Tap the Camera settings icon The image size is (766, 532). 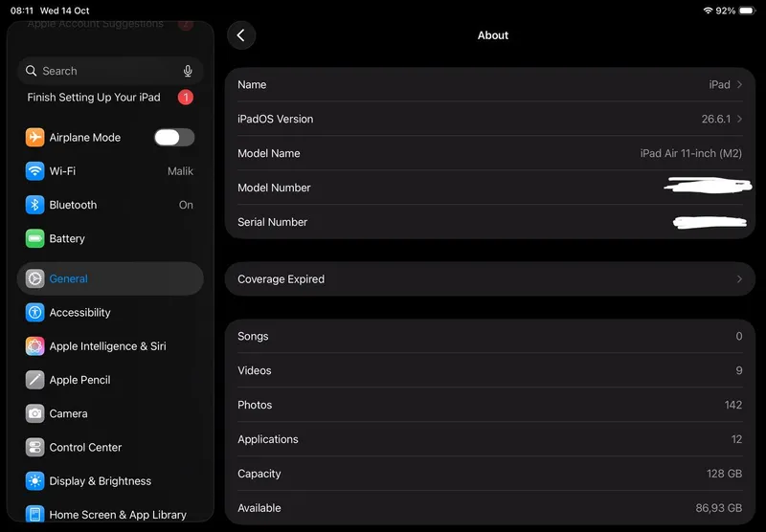coord(34,413)
